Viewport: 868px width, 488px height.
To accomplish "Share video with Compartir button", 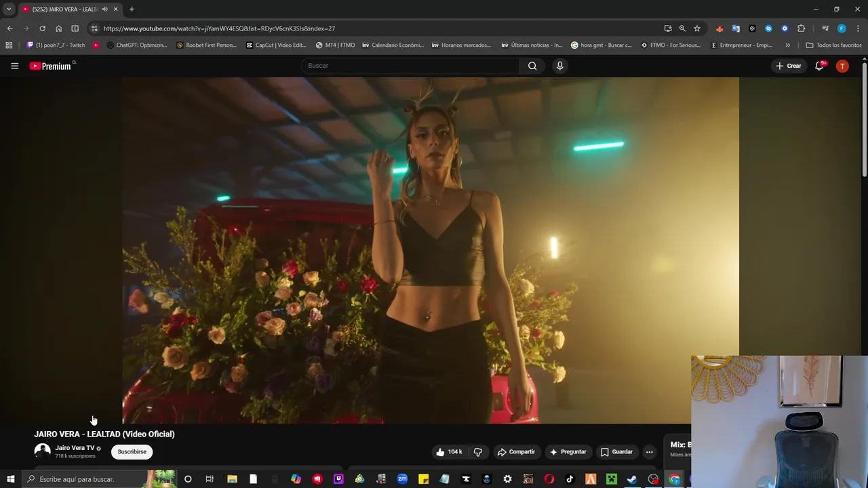I will (516, 452).
